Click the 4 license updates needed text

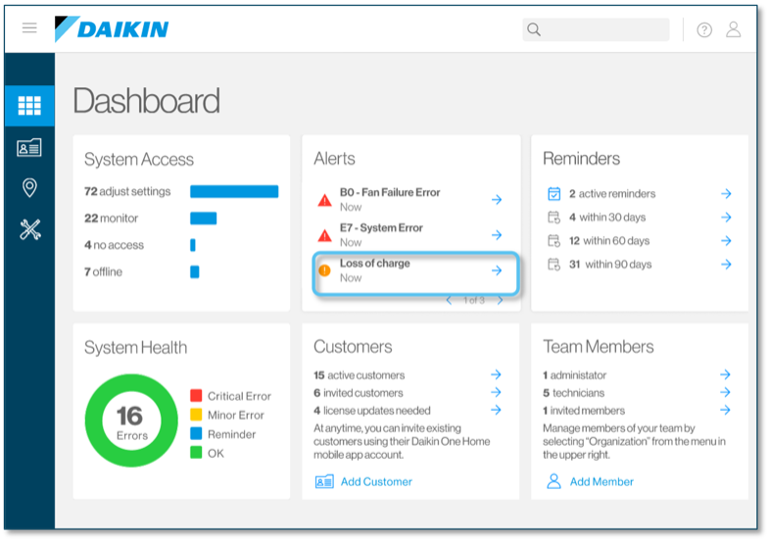pos(372,410)
